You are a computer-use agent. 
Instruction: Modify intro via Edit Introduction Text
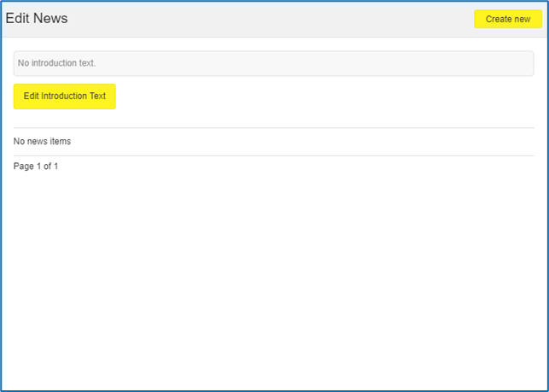[64, 97]
